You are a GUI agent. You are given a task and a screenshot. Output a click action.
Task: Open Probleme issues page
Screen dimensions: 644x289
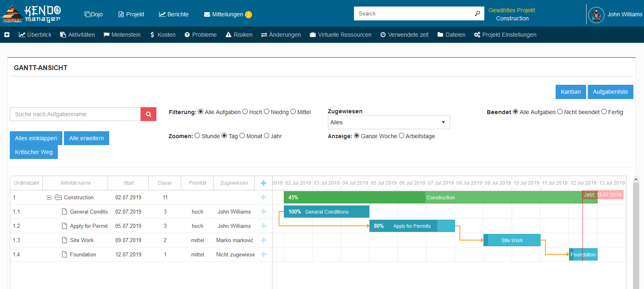pos(200,35)
